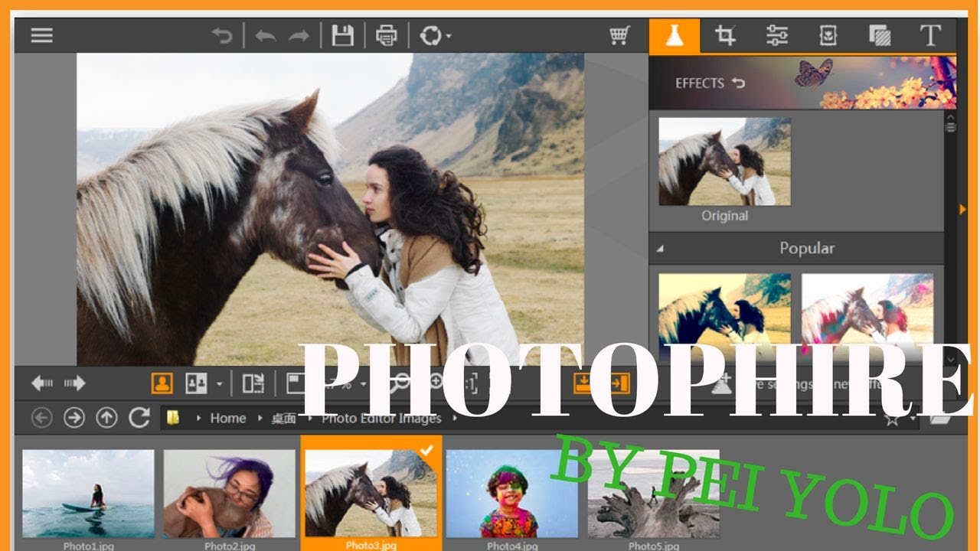
Task: Open the Adjustments sliders tab
Action: coord(776,35)
